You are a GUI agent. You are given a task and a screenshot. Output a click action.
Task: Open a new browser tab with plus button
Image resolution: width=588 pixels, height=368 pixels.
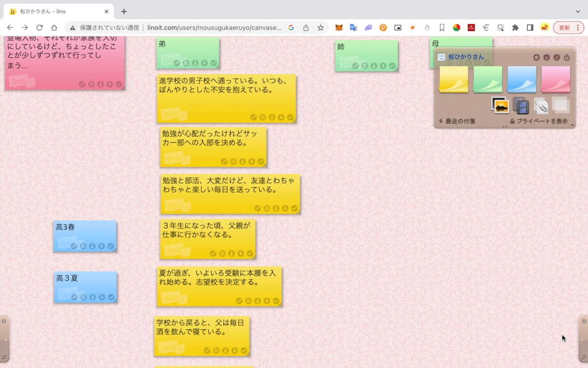pyautogui.click(x=124, y=11)
